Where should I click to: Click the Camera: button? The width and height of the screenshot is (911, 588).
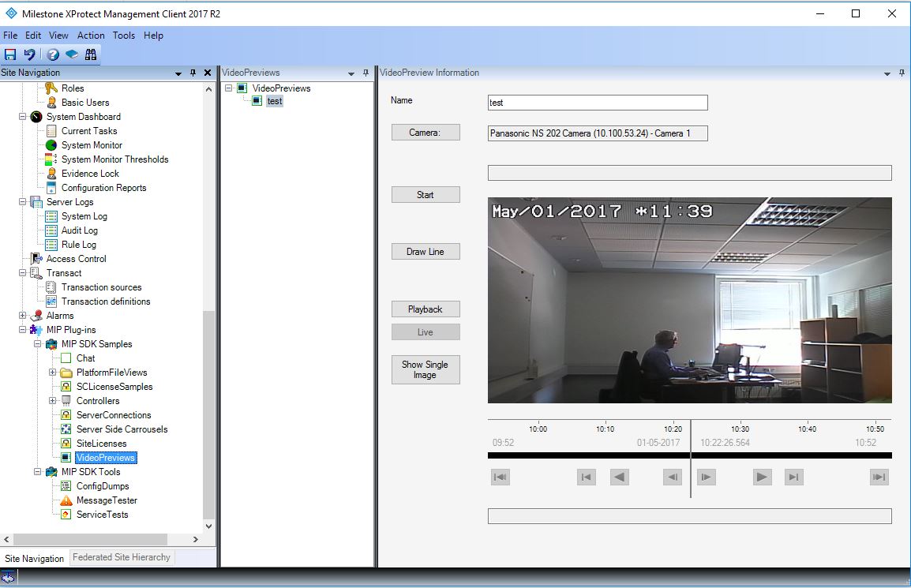426,133
